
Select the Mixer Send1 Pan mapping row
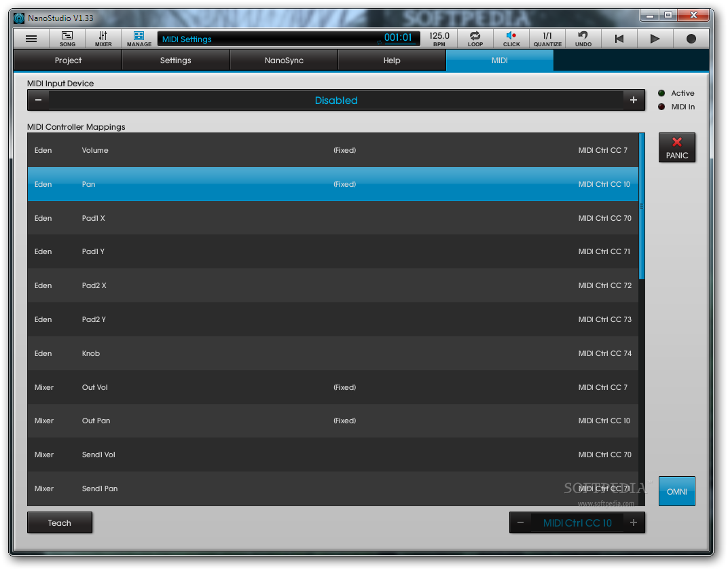pos(333,488)
